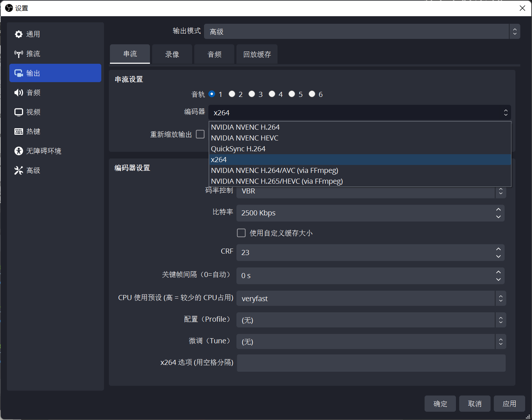Click the x264 选项 input field
This screenshot has width=532, height=420.
pyautogui.click(x=371, y=363)
